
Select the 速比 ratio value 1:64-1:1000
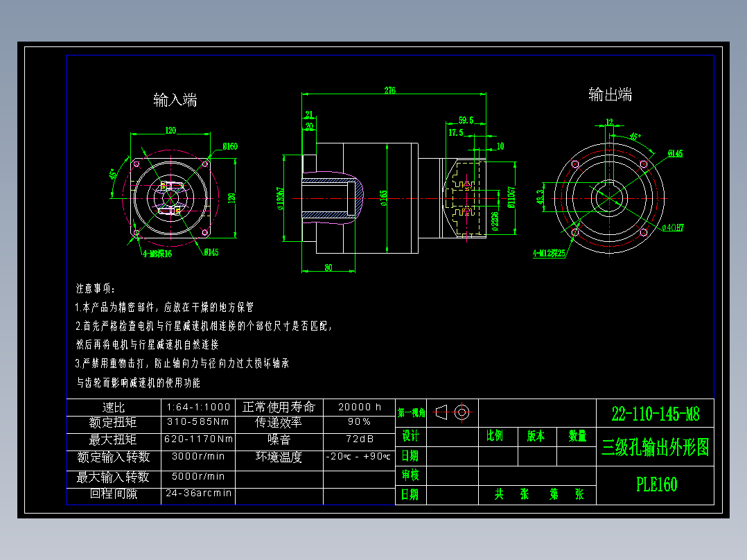point(198,408)
